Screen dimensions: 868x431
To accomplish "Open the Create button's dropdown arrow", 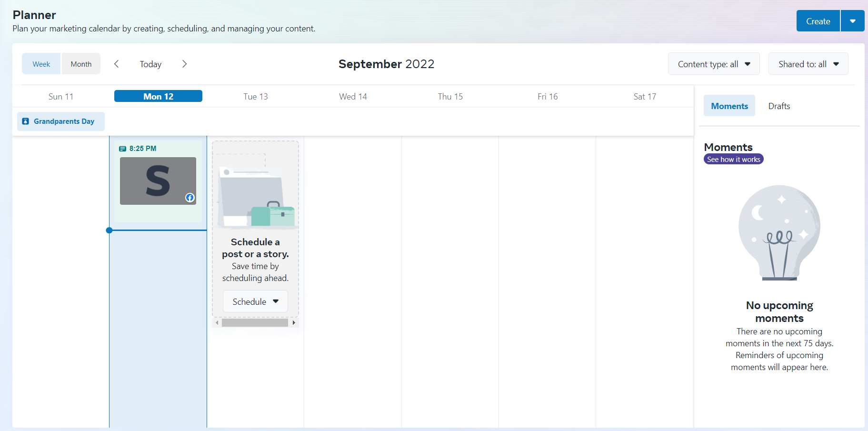I will coord(852,20).
